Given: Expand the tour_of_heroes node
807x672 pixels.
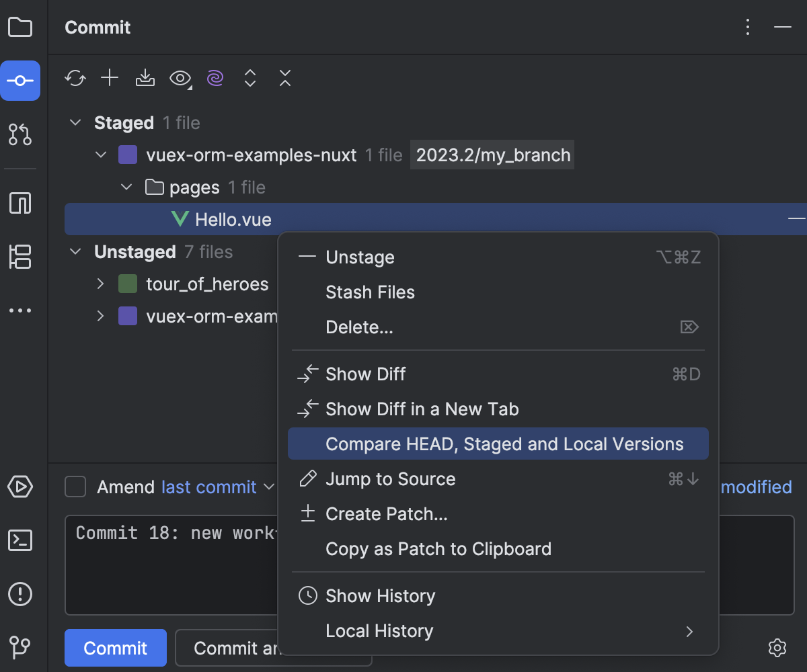Looking at the screenshot, I should coord(101,284).
